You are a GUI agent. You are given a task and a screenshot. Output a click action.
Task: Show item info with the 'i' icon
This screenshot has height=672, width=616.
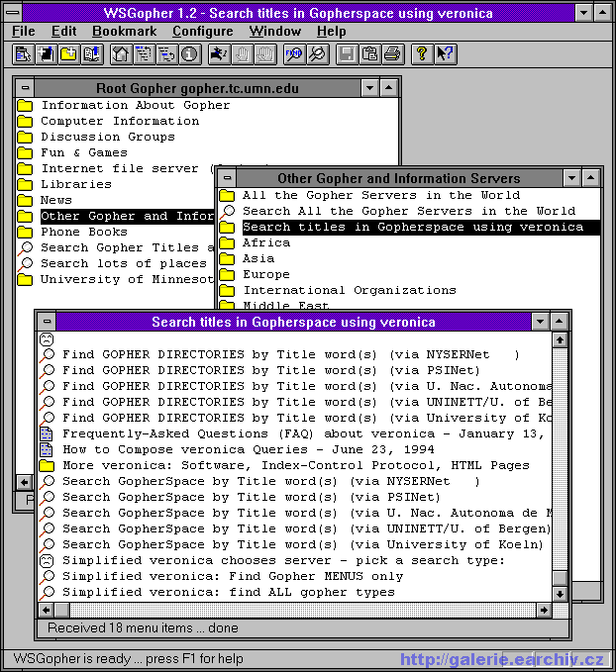(x=189, y=54)
